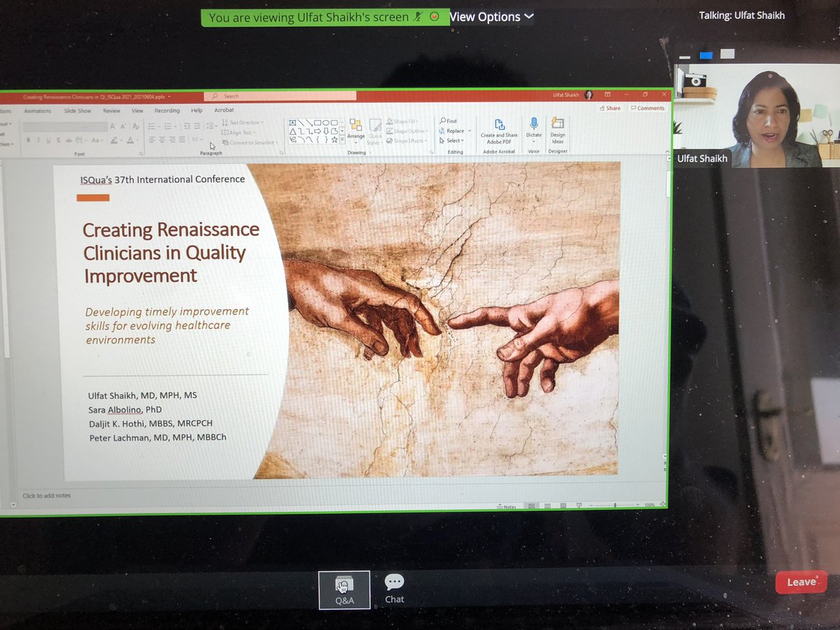Select the Text Box shape

tap(293, 122)
